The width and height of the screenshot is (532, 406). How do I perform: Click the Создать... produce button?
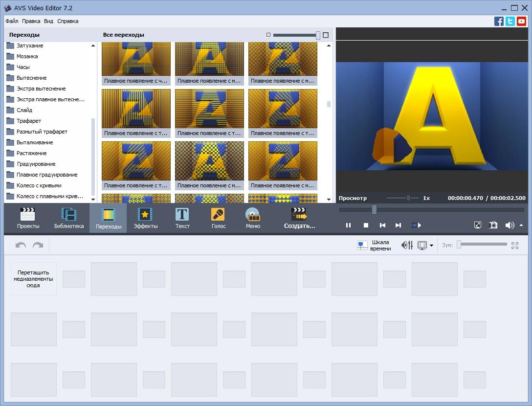point(299,218)
